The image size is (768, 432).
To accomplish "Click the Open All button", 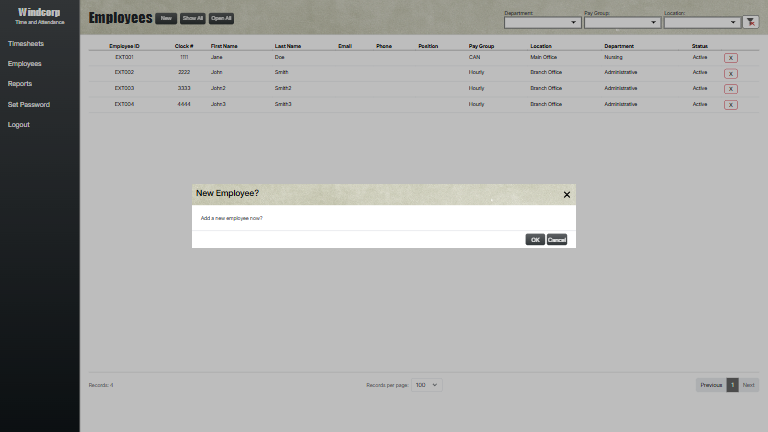I will tap(221, 18).
